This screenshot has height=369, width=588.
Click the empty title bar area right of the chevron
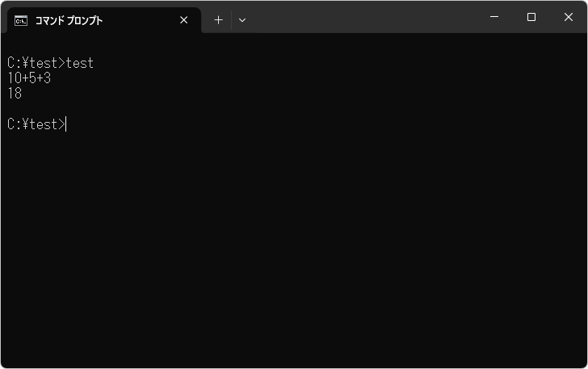(363, 18)
